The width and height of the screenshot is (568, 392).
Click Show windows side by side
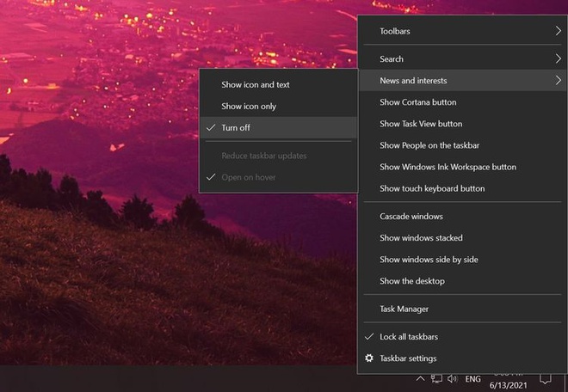pyautogui.click(x=429, y=260)
